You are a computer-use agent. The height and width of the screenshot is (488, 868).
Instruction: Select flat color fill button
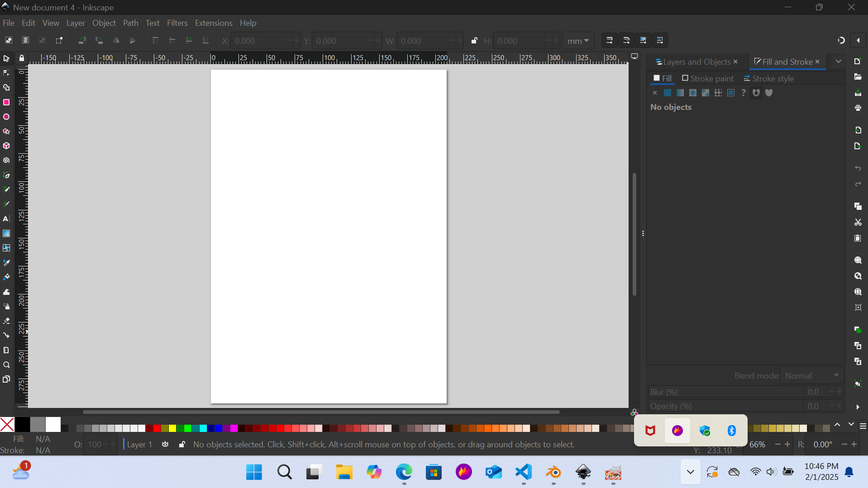coord(667,93)
